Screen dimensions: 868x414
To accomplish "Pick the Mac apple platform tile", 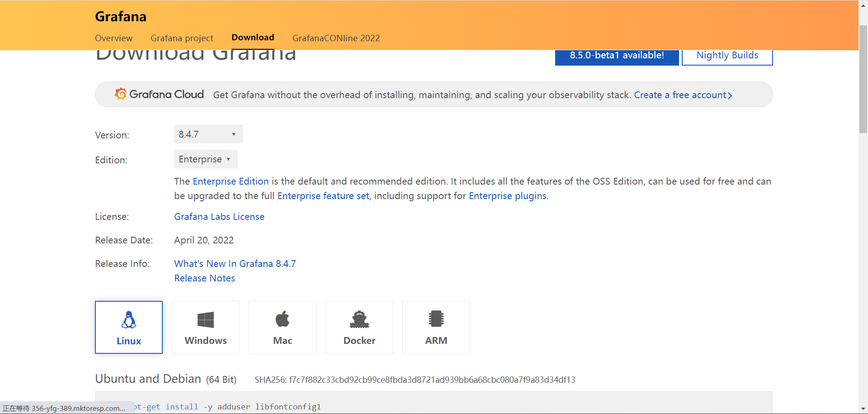I will (283, 327).
